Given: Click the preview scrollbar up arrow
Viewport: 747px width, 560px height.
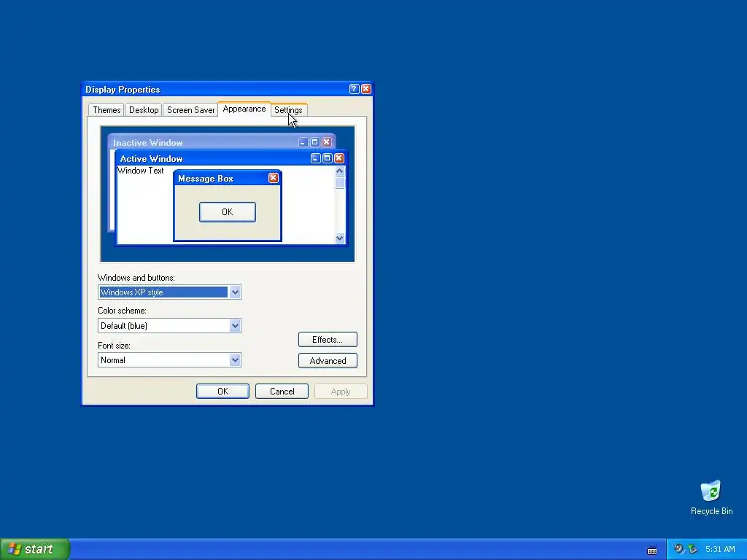Looking at the screenshot, I should point(340,171).
